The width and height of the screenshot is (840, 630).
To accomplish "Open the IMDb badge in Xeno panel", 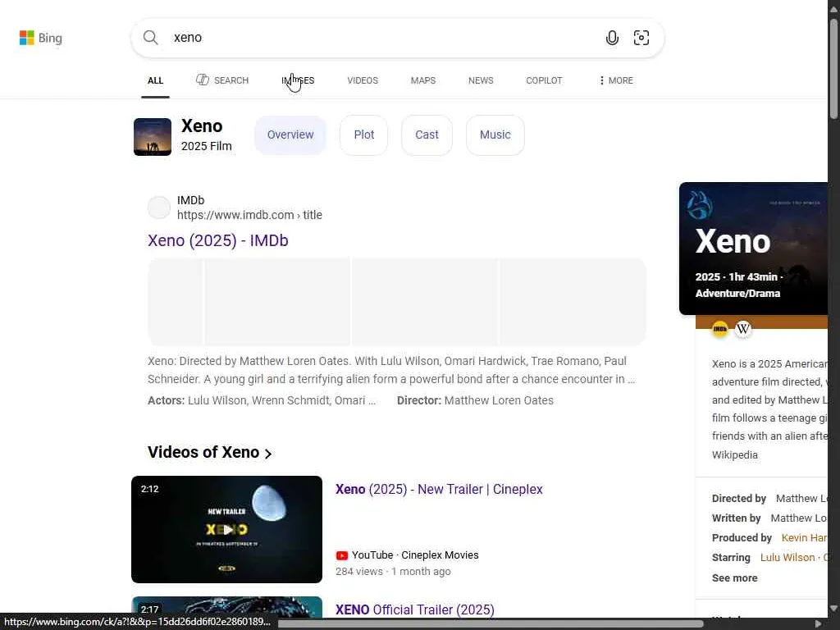I will [720, 329].
